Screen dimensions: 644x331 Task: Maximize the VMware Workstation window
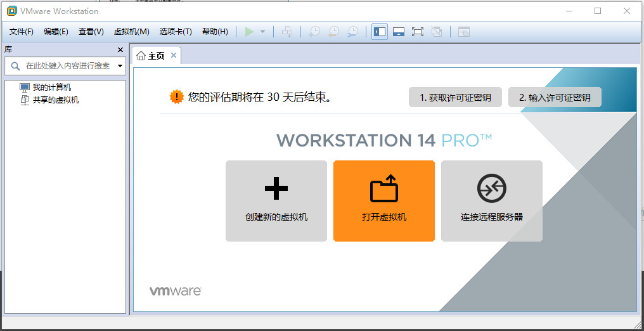(598, 11)
